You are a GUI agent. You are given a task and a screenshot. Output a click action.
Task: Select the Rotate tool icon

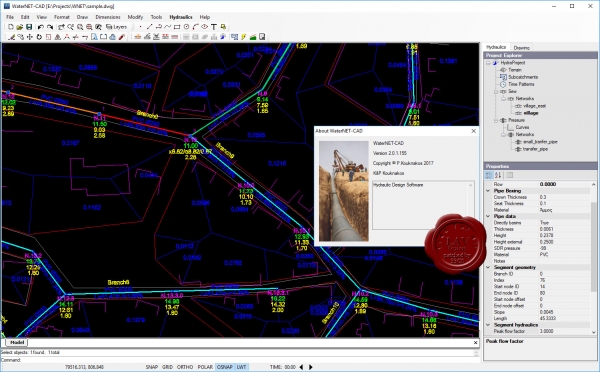pos(39,37)
